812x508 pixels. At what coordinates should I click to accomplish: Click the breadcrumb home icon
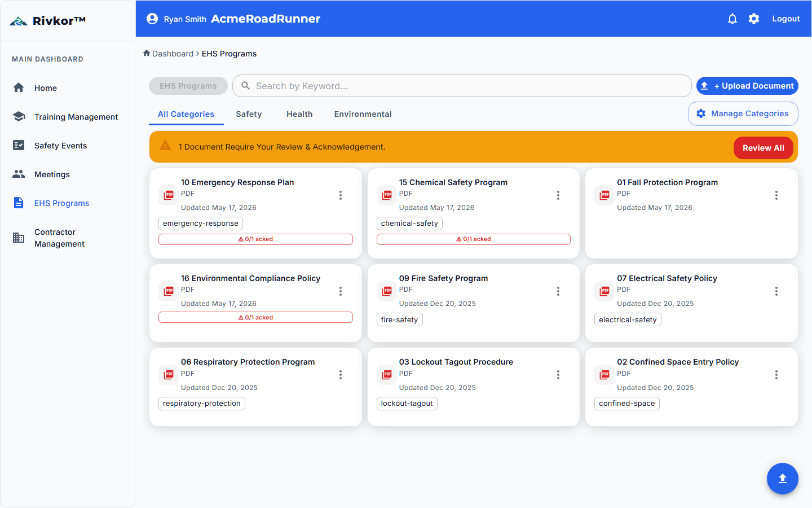coord(147,53)
